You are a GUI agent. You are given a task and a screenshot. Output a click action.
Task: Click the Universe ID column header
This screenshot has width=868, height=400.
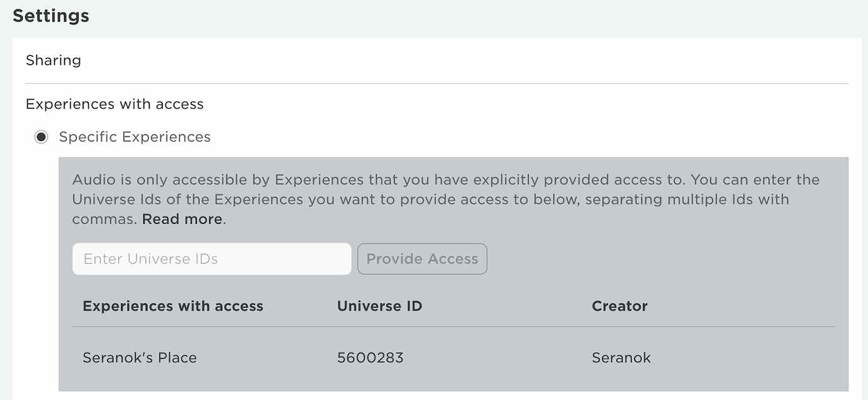pos(380,306)
